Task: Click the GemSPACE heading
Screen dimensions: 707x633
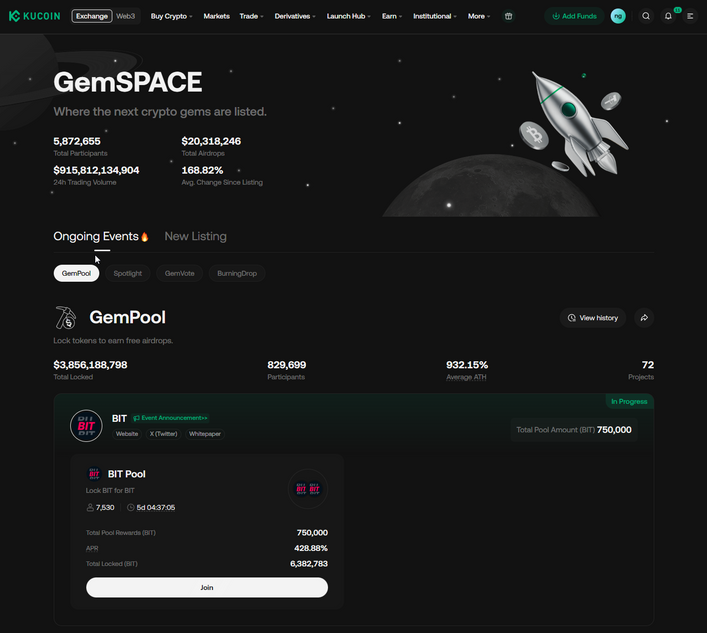Action: pyautogui.click(x=128, y=82)
